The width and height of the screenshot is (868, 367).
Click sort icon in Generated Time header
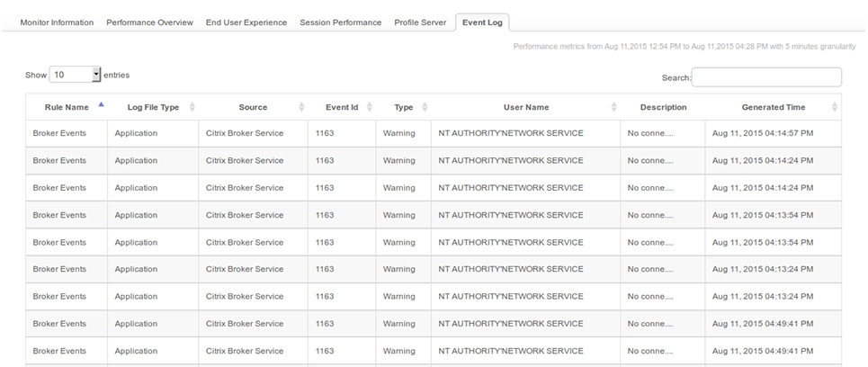click(835, 107)
